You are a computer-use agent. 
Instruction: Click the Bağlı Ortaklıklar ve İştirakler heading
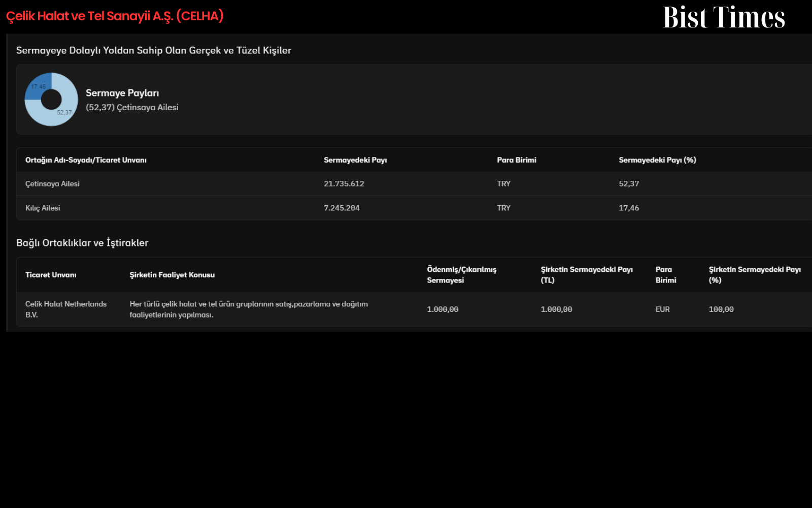[82, 243]
